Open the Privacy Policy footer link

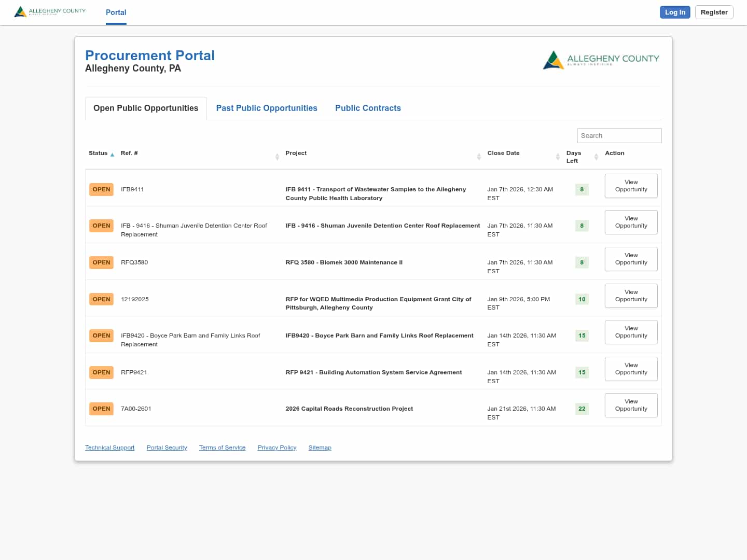pyautogui.click(x=276, y=447)
